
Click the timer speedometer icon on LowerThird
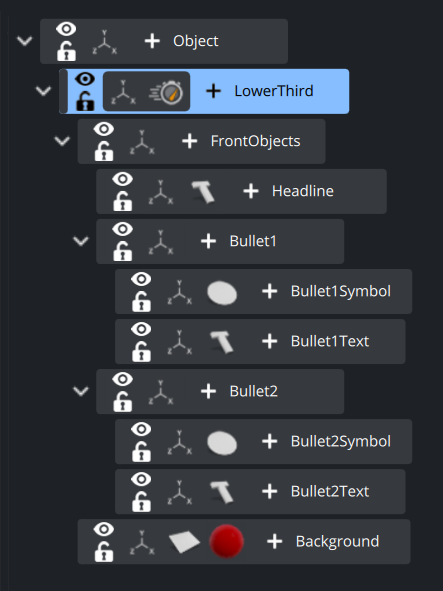[166, 92]
